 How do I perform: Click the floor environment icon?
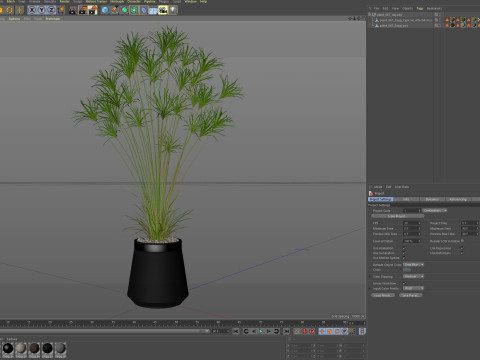click(x=153, y=10)
